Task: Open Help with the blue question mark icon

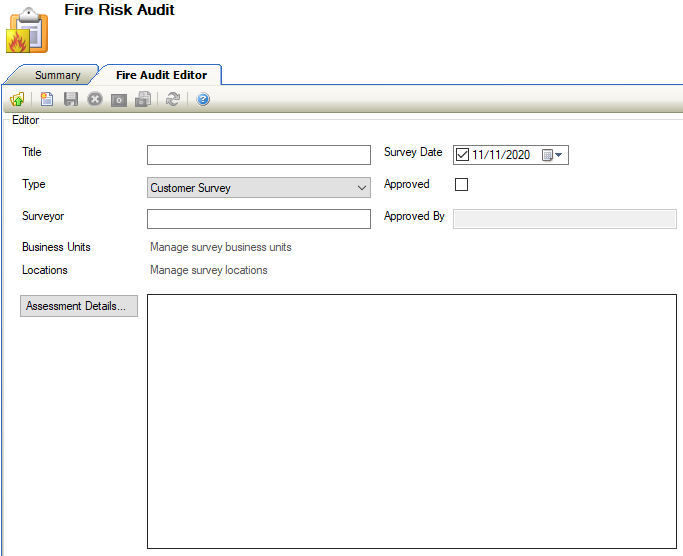Action: 203,100
